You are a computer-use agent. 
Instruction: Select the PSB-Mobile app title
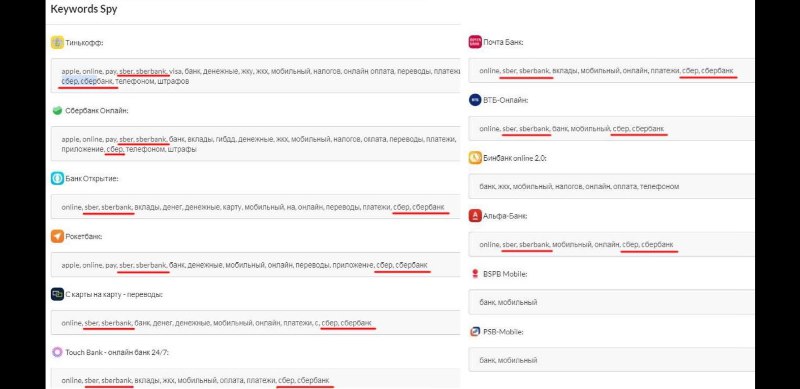coord(504,332)
